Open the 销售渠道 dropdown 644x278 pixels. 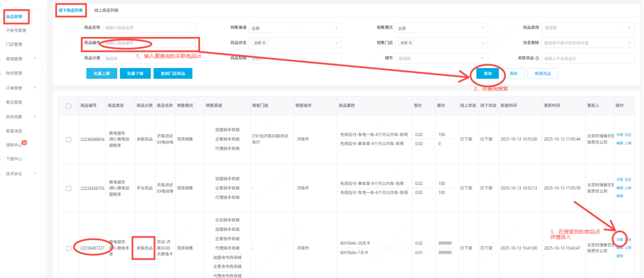click(x=294, y=28)
